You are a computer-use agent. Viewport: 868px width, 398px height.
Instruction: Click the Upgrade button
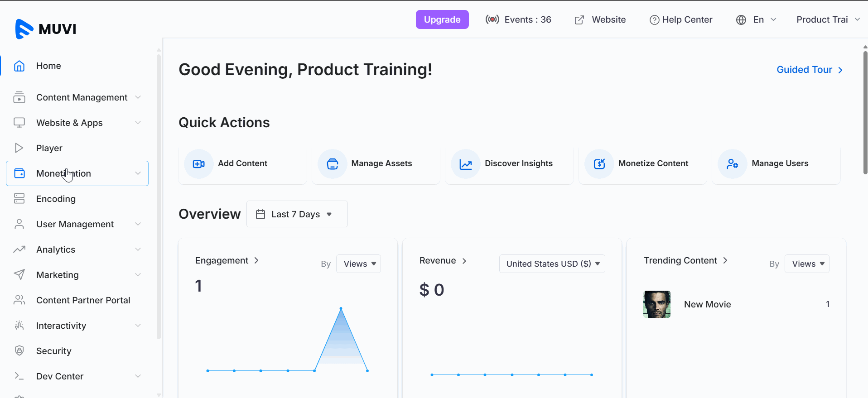pyautogui.click(x=442, y=20)
